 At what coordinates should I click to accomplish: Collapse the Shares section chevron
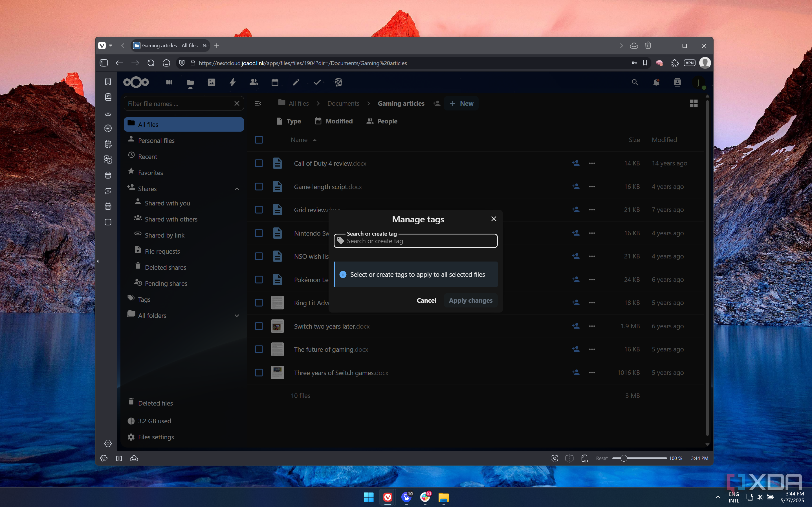coord(237,189)
